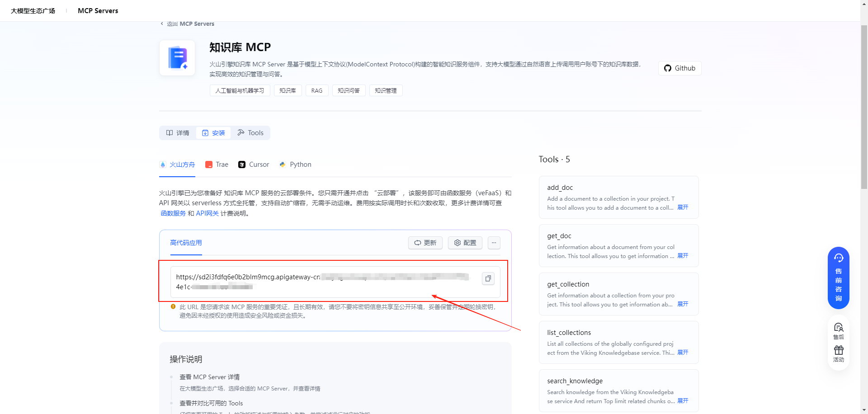Click the get_collection tool title
This screenshot has width=868, height=414.
tap(568, 284)
